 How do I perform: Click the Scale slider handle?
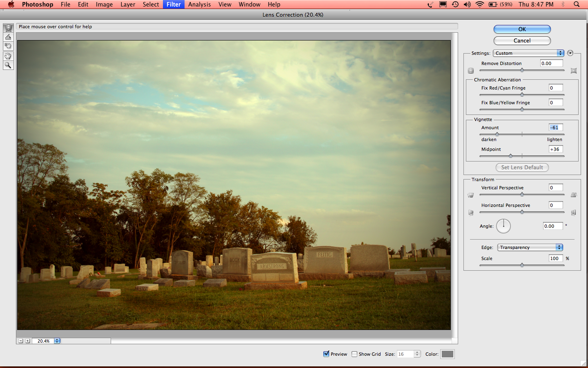click(522, 265)
